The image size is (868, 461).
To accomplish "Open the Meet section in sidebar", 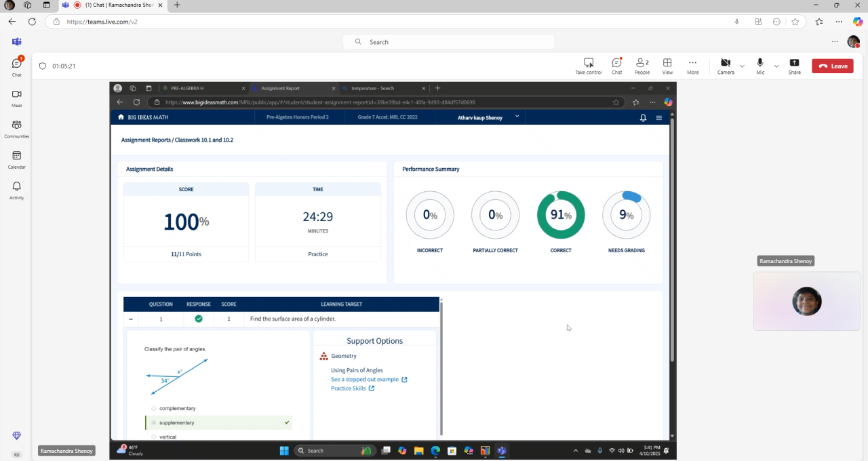I will tap(16, 97).
